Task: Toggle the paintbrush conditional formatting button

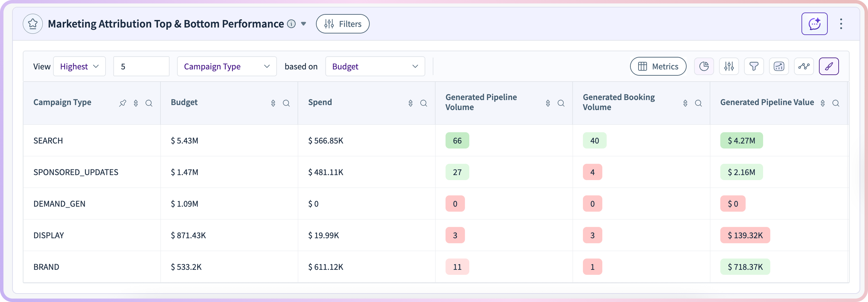Action: (x=829, y=67)
